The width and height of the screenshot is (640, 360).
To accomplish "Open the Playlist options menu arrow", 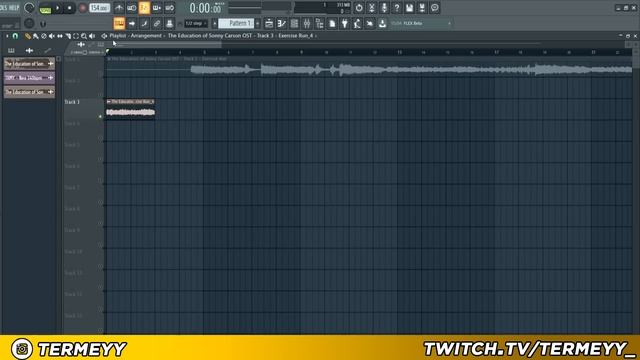I will (x=7, y=36).
